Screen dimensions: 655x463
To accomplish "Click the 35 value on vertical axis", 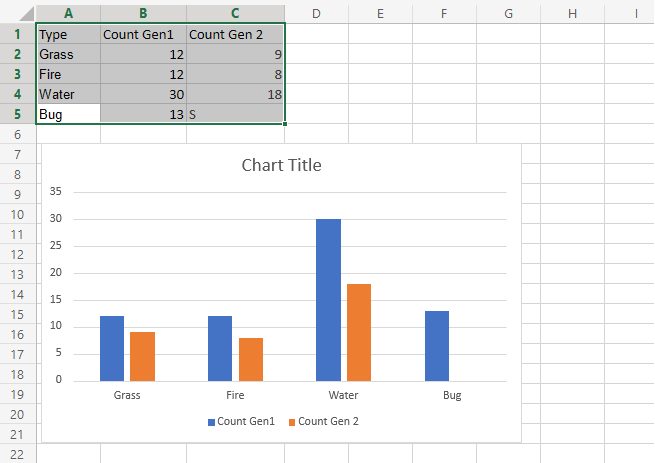I will point(55,191).
